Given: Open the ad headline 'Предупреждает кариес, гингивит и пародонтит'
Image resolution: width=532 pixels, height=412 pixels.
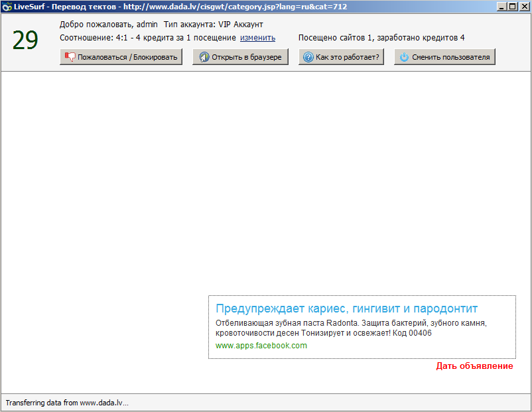Looking at the screenshot, I should [x=346, y=309].
